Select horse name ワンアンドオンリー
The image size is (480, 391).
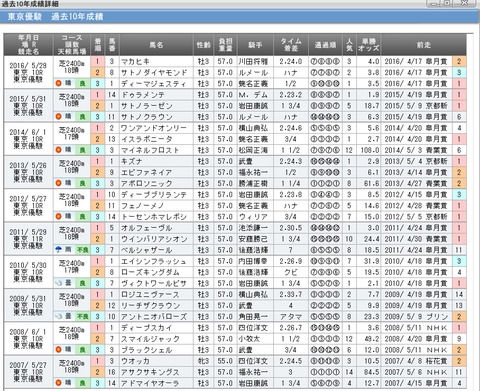click(x=153, y=128)
